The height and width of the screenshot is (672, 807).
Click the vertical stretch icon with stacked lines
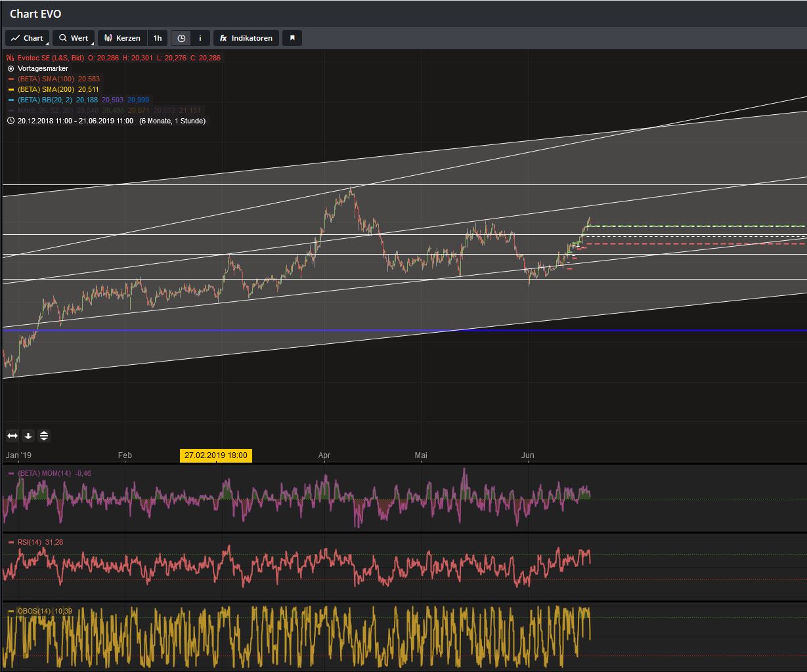43,436
